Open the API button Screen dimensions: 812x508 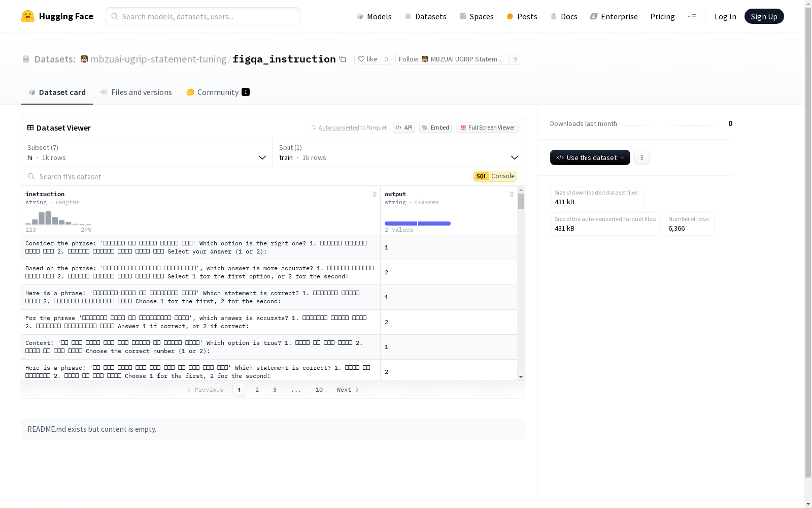point(404,128)
